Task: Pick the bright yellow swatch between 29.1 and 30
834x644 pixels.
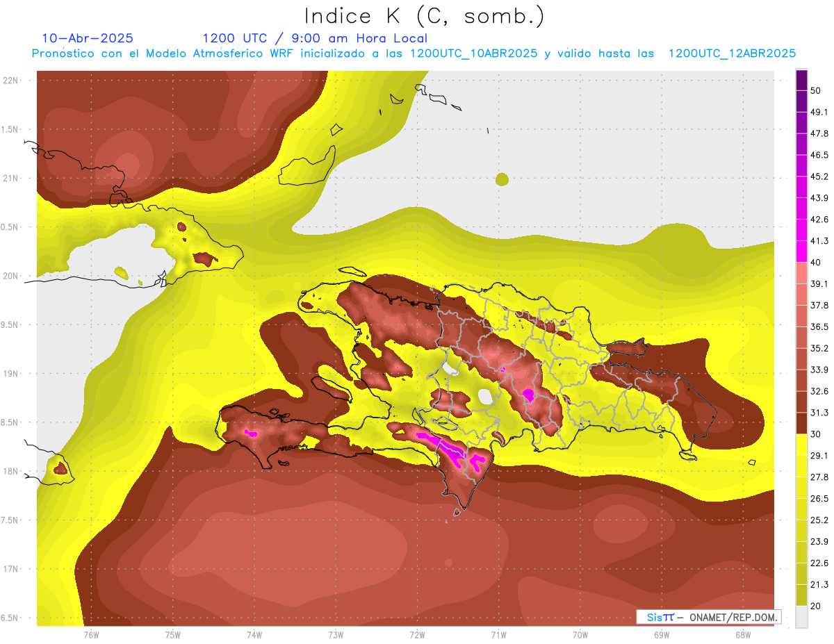Action: tap(801, 445)
